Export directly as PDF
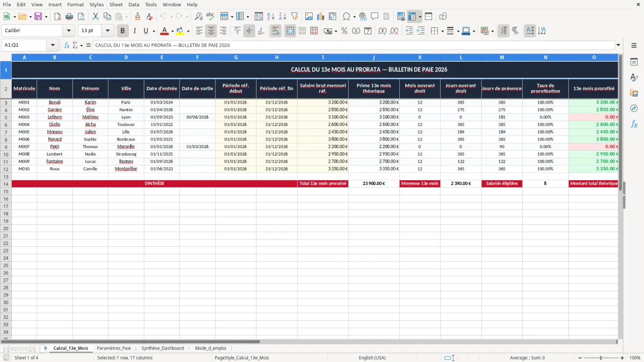The width and height of the screenshot is (644, 362). pyautogui.click(x=57, y=17)
